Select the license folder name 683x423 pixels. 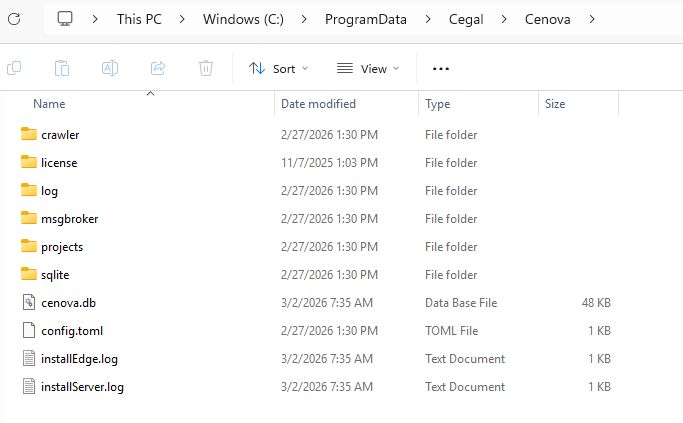tap(59, 162)
